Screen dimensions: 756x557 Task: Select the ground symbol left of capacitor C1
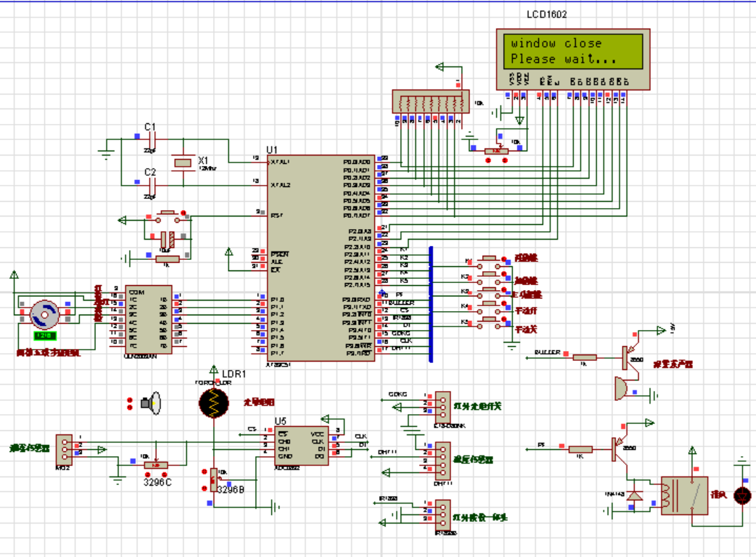click(106, 155)
